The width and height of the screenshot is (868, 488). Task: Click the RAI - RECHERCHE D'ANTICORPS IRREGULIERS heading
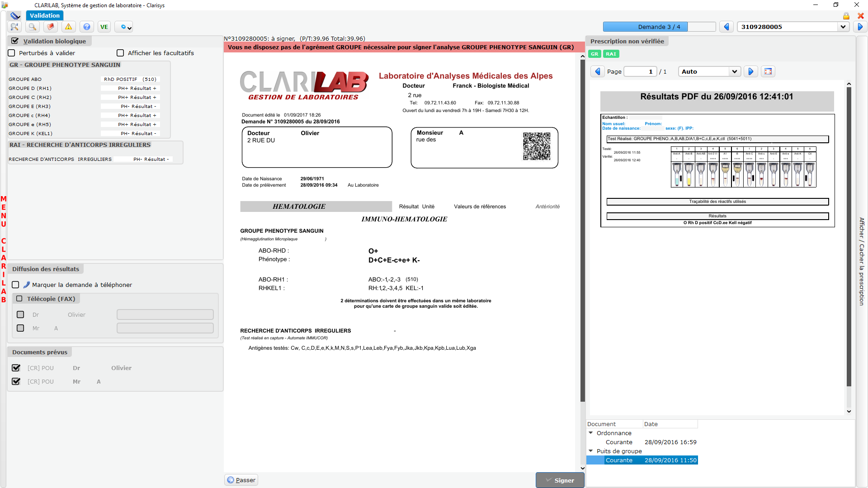point(80,145)
